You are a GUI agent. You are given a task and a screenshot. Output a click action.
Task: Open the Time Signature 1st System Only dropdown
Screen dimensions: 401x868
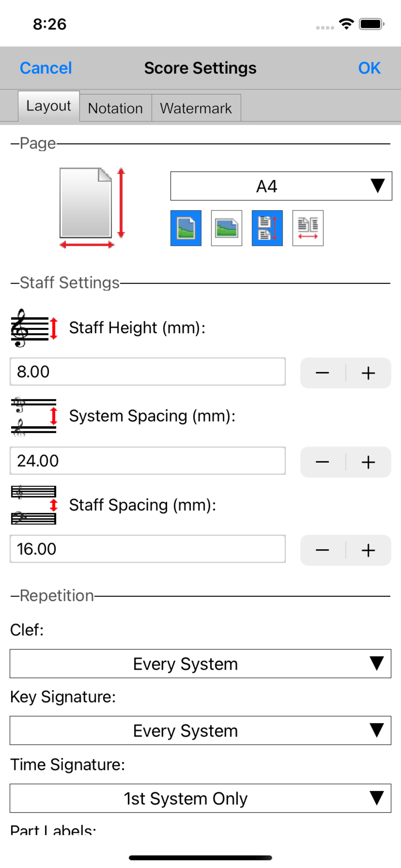coord(200,798)
